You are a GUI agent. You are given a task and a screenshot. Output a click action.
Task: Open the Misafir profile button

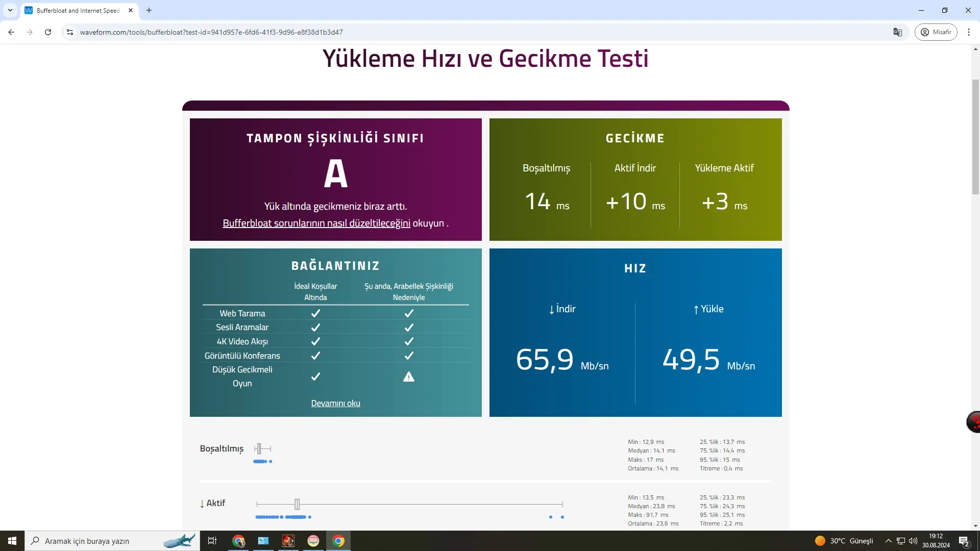[x=936, y=32]
